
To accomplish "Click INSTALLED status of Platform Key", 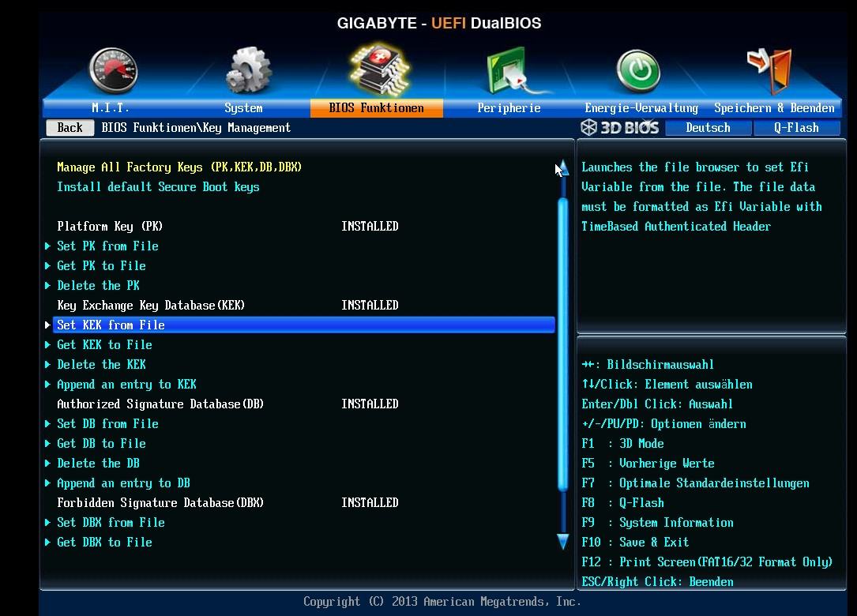I will click(x=370, y=227).
